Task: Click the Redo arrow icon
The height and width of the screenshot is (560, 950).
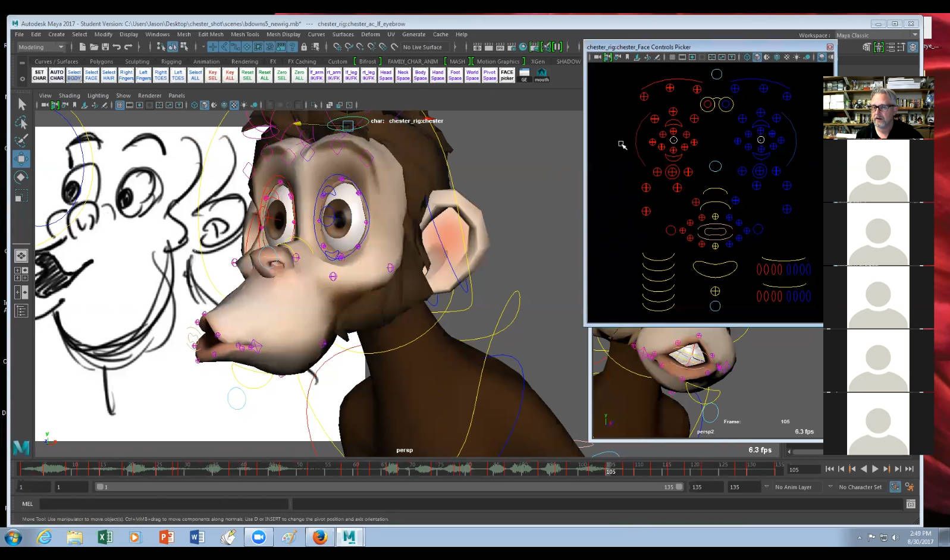Action: (128, 47)
